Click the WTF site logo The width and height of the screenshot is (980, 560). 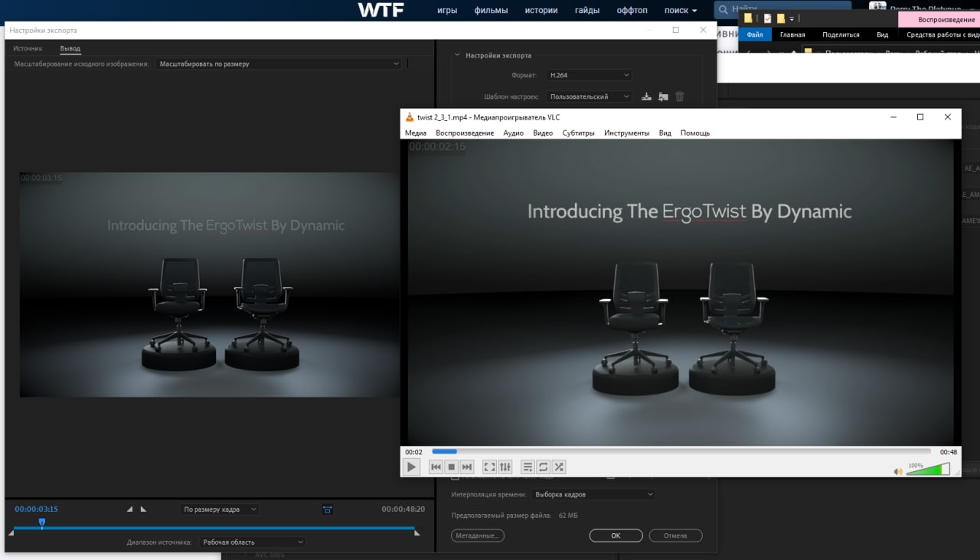381,10
